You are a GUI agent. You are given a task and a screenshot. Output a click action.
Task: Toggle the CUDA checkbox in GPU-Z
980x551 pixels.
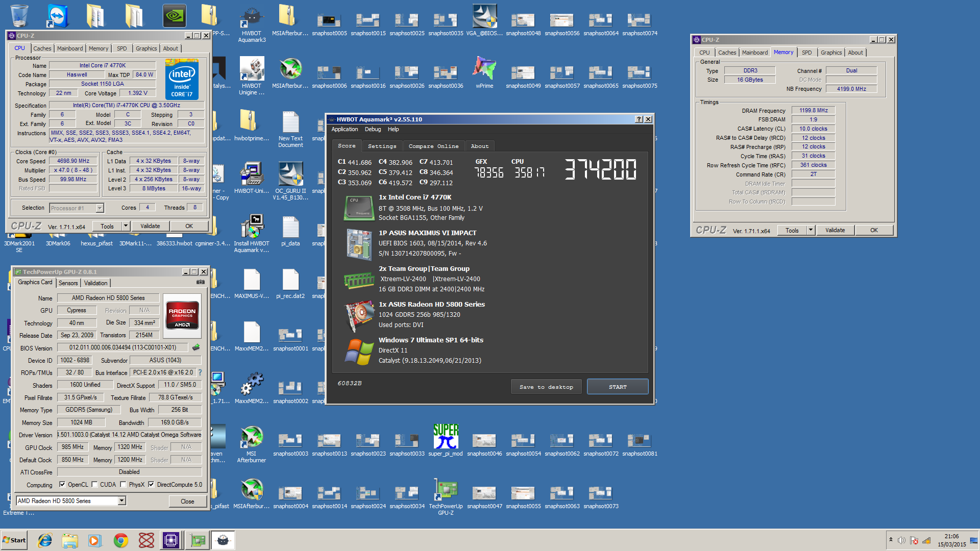click(x=94, y=485)
